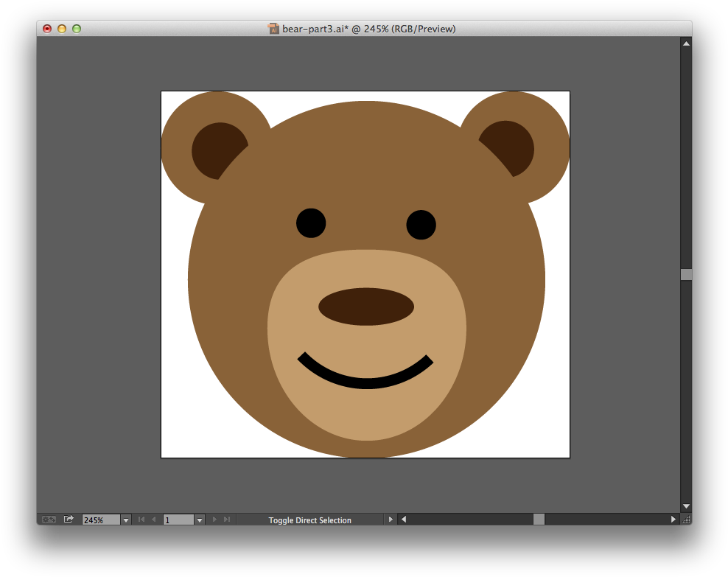Viewport: 728px width, 577px height.
Task: Click the scroll left arrow
Action: (x=403, y=520)
